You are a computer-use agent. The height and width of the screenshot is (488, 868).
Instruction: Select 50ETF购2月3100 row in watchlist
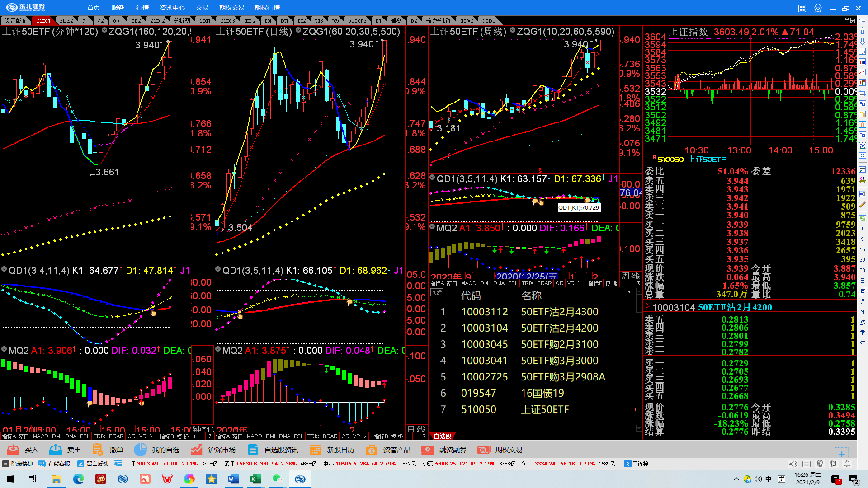559,344
